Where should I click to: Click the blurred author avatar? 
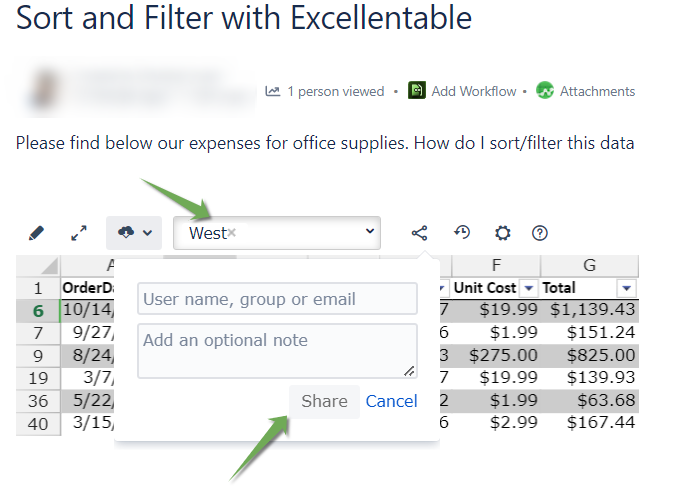(45, 89)
